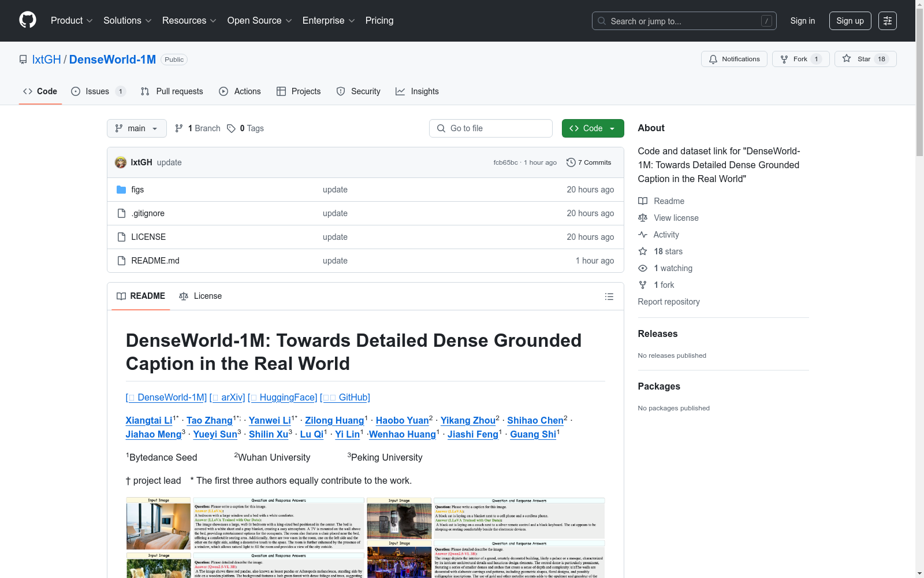This screenshot has width=924, height=578.
Task: Star the DenseWorld-1M repository
Action: (865, 59)
